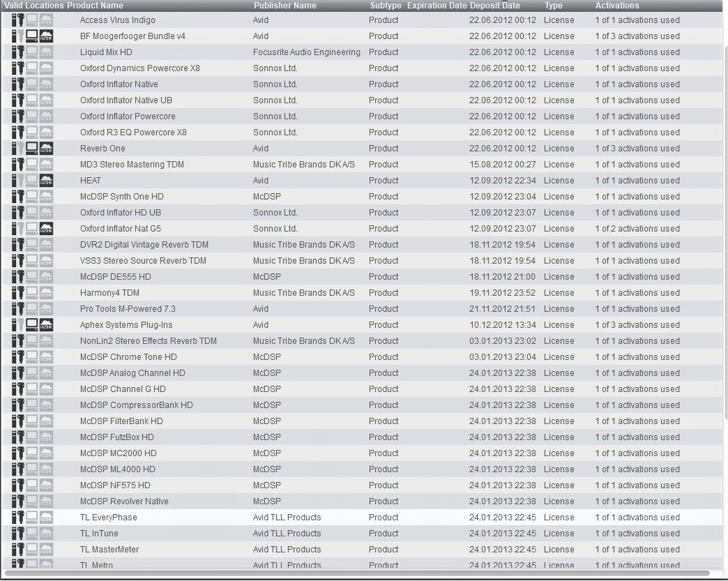Select VSS3 Stereo Source Reverb TDM
This screenshot has height=581, width=728.
[x=362, y=261]
